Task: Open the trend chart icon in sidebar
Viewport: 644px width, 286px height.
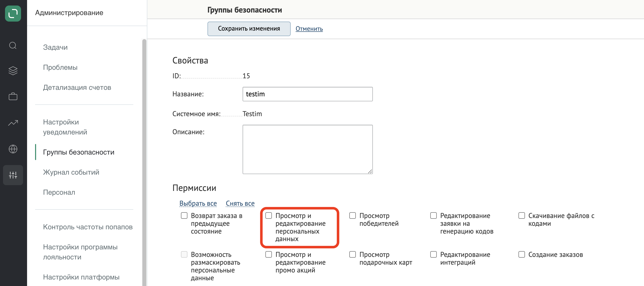Action: pos(13,123)
